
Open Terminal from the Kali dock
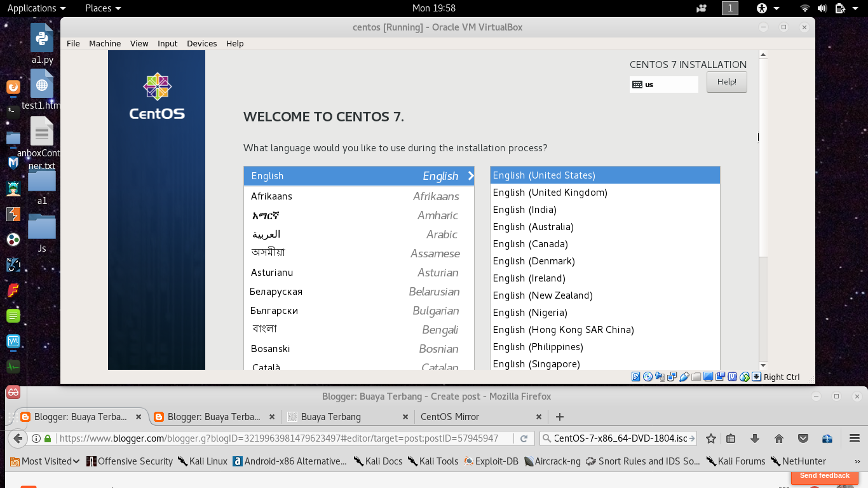click(x=13, y=111)
